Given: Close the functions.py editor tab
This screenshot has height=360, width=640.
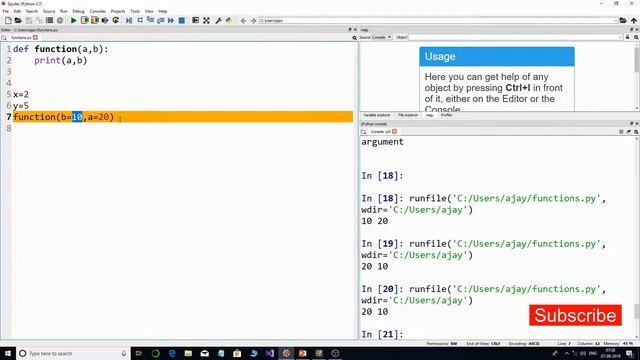Looking at the screenshot, I should [36, 38].
